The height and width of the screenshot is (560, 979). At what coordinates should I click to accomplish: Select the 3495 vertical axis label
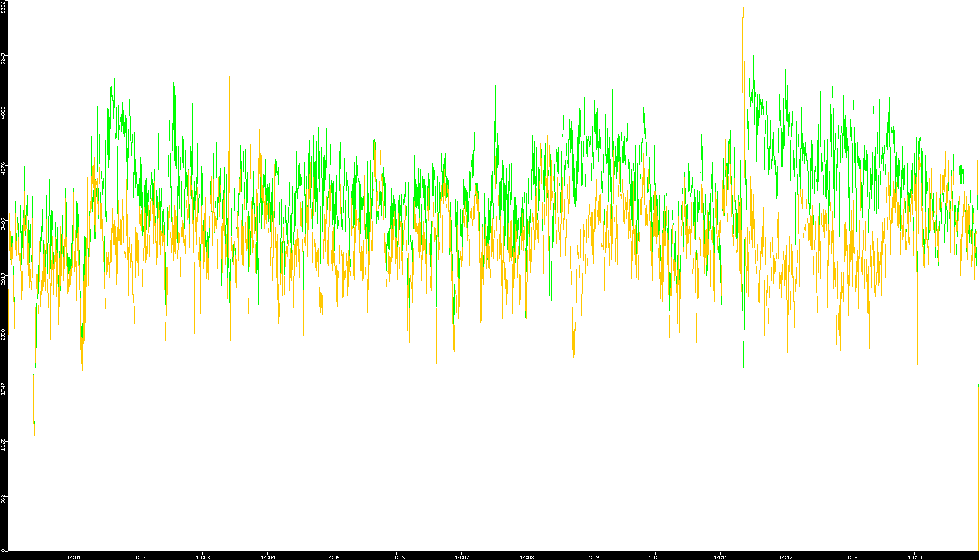3,224
